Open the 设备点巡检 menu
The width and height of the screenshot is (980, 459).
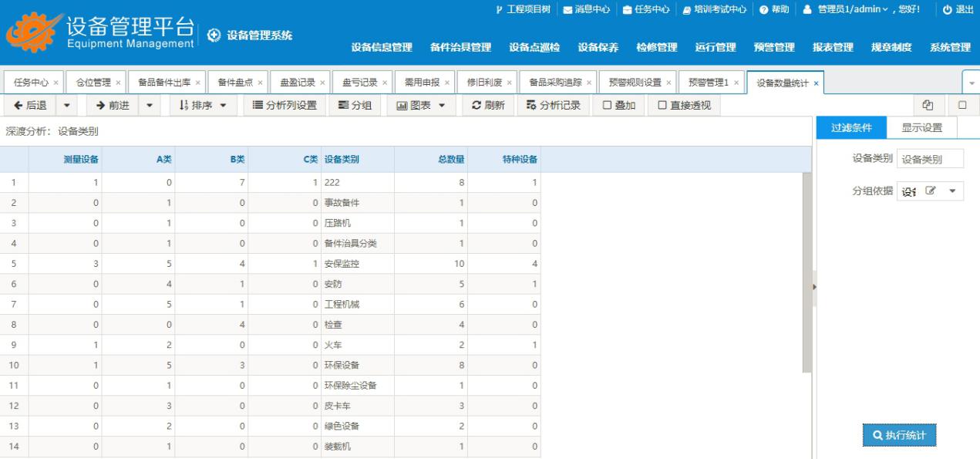coord(534,48)
